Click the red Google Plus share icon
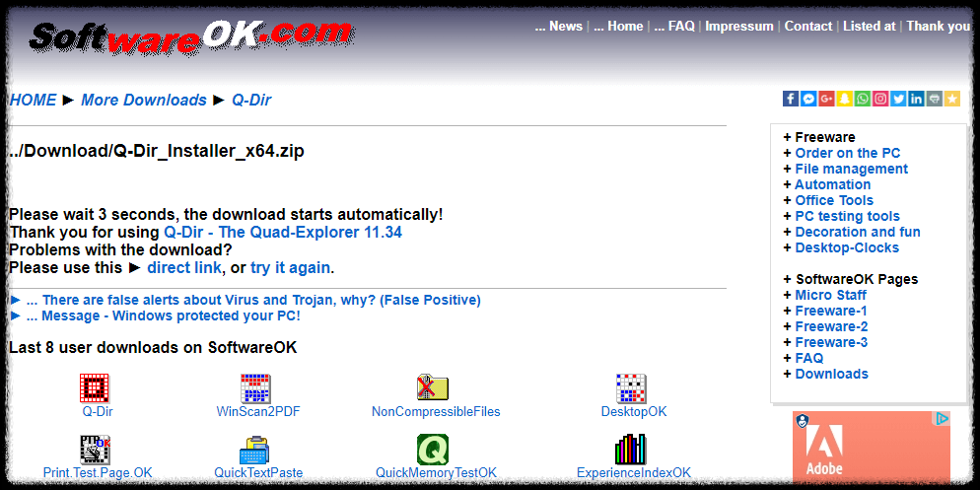 827,99
